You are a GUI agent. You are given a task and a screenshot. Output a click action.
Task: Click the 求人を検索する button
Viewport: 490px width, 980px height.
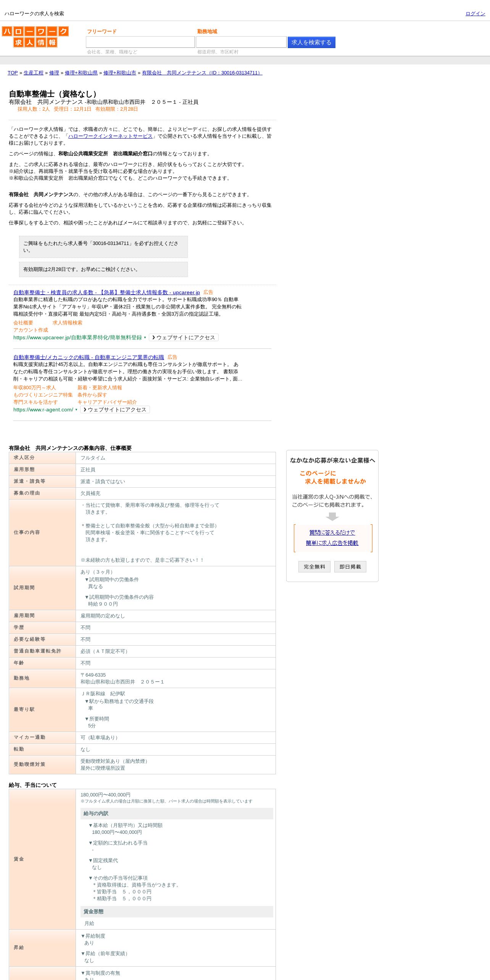311,42
